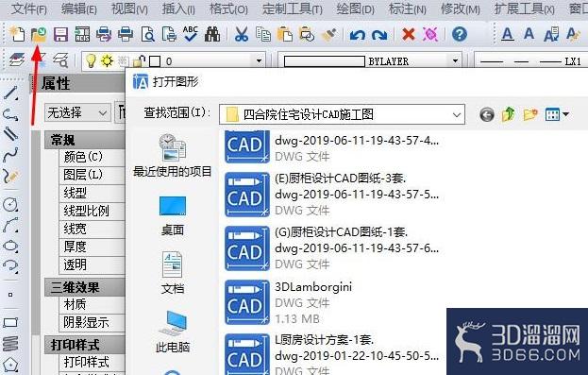
Task: Click the Cut scissors icon
Action: [242, 34]
